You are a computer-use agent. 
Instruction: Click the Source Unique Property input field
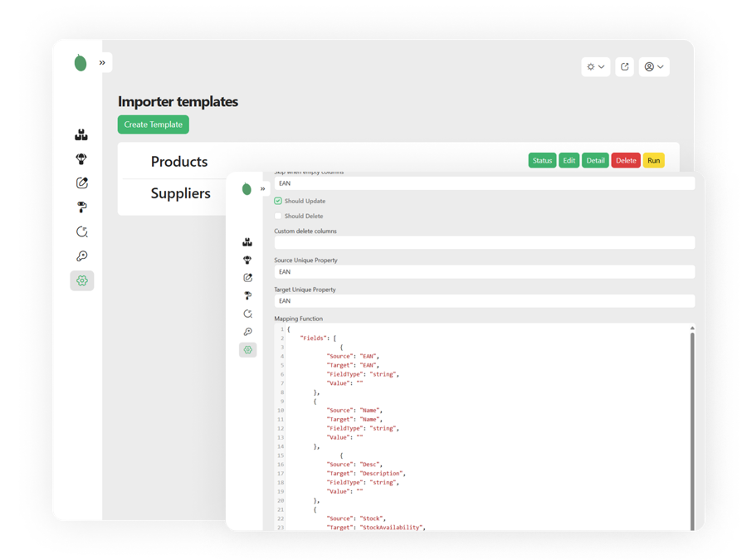click(x=484, y=272)
